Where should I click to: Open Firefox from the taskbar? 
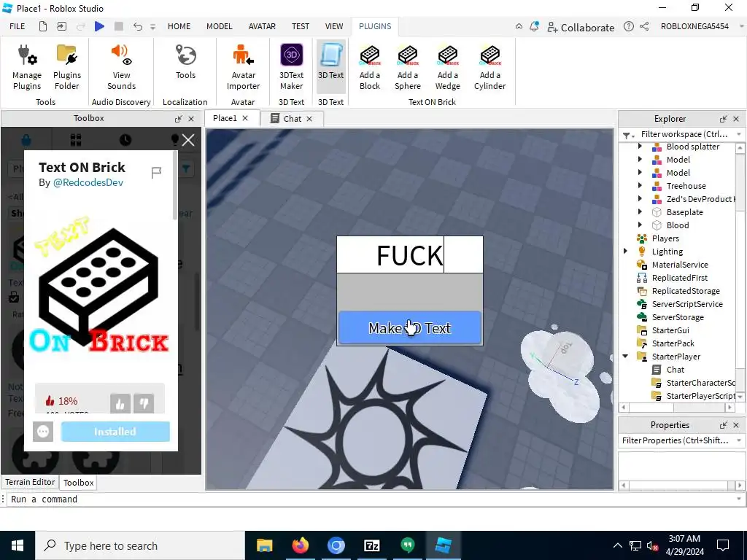tap(300, 545)
